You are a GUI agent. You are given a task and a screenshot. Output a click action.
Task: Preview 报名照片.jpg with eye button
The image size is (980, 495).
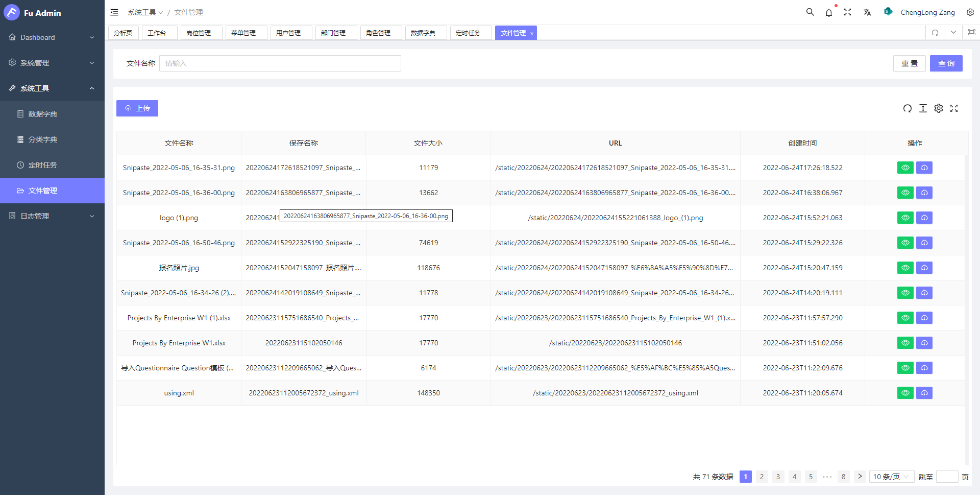coord(905,268)
